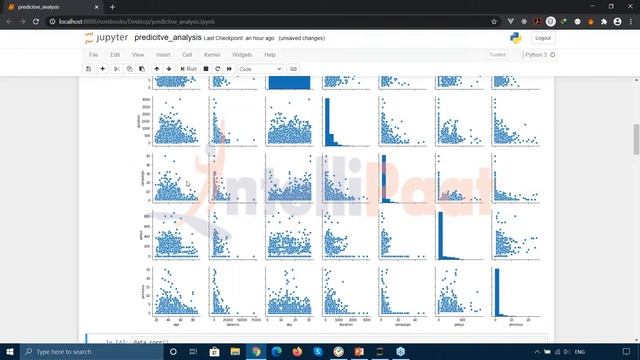Image resolution: width=640 pixels, height=360 pixels.
Task: Show hidden system tray icons chevron
Action: click(537, 351)
